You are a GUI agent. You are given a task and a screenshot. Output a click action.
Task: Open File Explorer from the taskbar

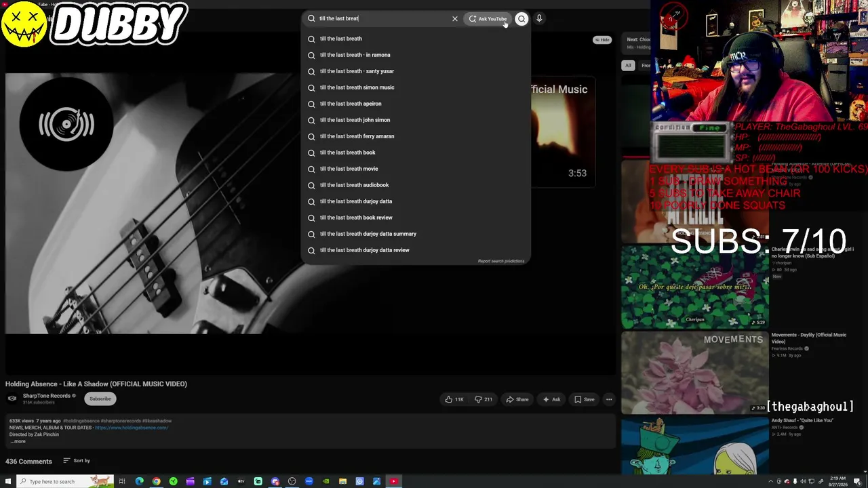pyautogui.click(x=342, y=481)
